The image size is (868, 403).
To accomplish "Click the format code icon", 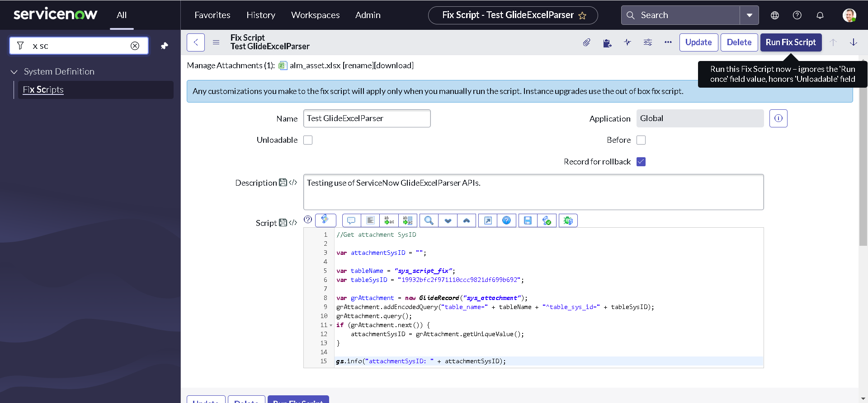I will (x=370, y=220).
